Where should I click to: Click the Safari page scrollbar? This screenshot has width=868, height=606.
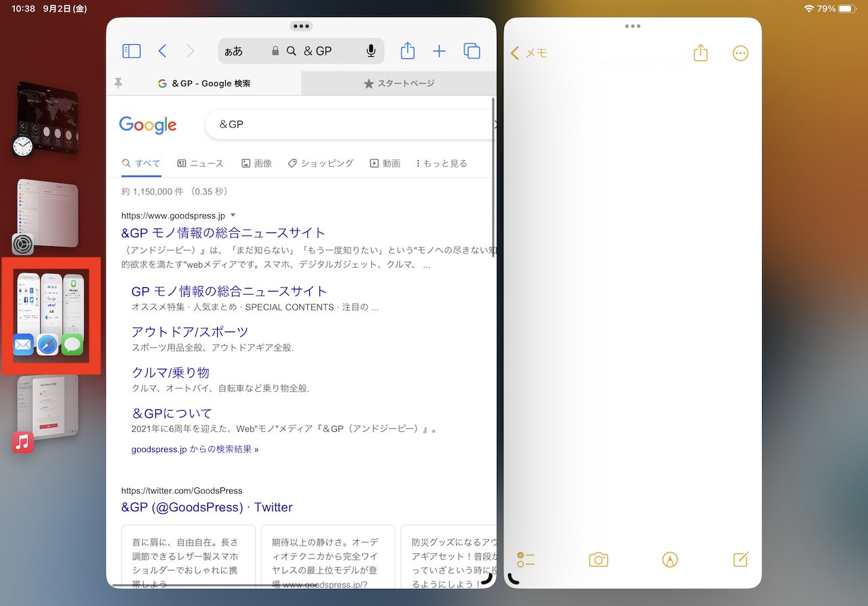click(x=494, y=178)
